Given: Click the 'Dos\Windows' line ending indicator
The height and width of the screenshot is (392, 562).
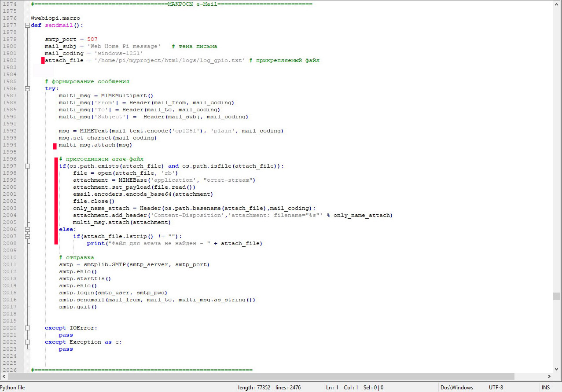Looking at the screenshot, I should click(457, 388).
